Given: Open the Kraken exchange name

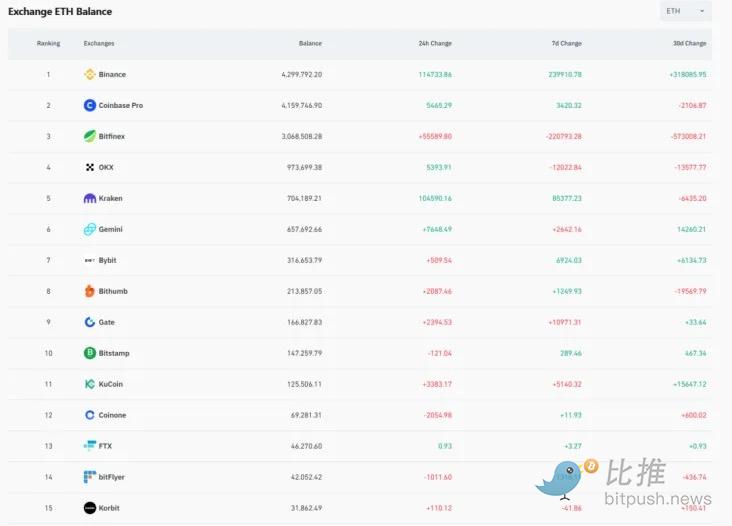Looking at the screenshot, I should click(111, 198).
